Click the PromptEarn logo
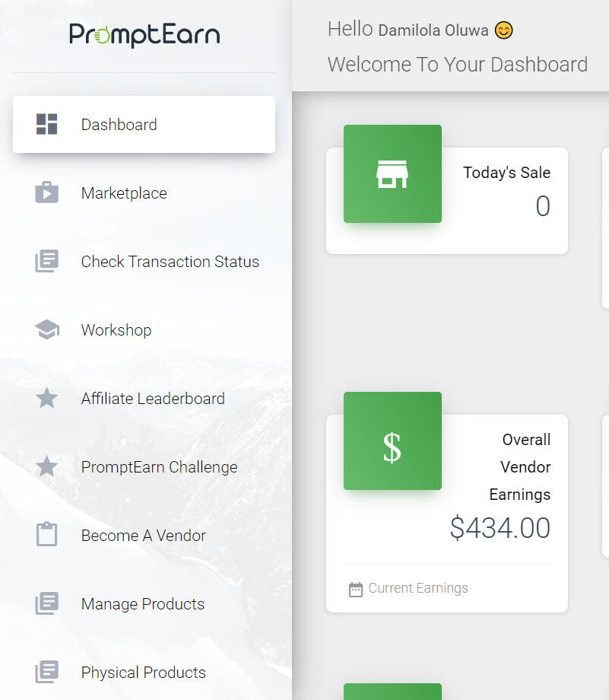This screenshot has height=700, width=609. click(x=144, y=35)
